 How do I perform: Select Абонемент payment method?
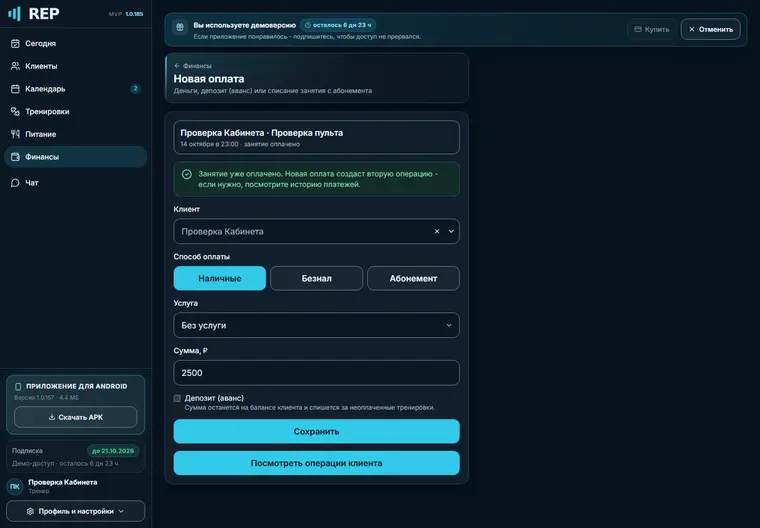point(413,278)
